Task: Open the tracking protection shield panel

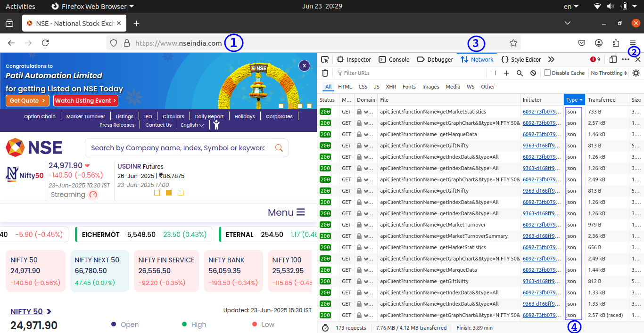Action: click(x=114, y=43)
